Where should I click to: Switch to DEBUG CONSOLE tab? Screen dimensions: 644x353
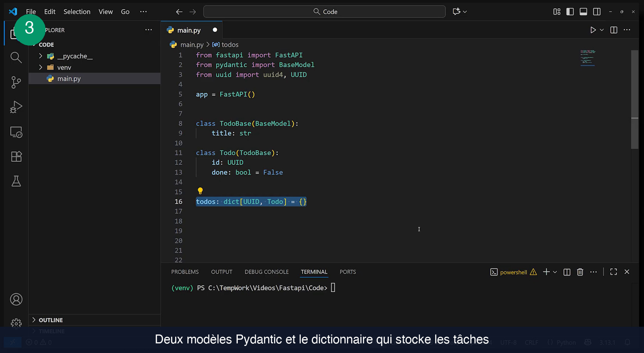tap(267, 272)
